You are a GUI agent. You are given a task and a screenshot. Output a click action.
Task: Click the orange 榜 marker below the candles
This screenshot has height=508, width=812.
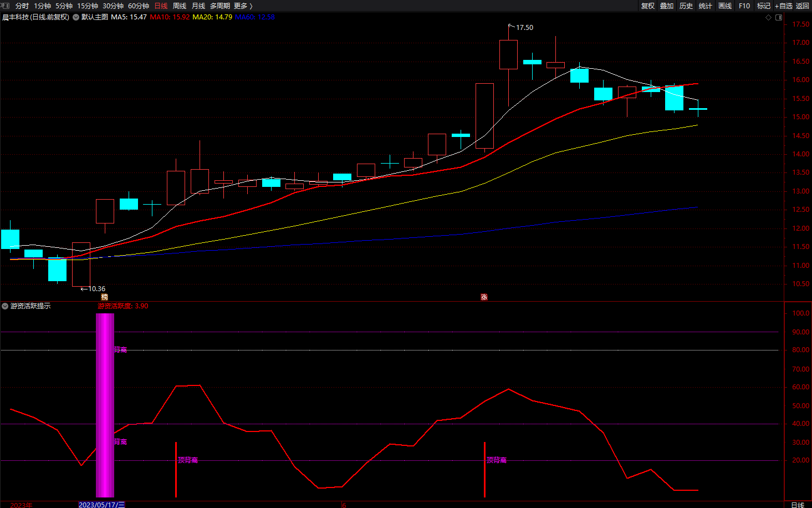[x=104, y=297]
